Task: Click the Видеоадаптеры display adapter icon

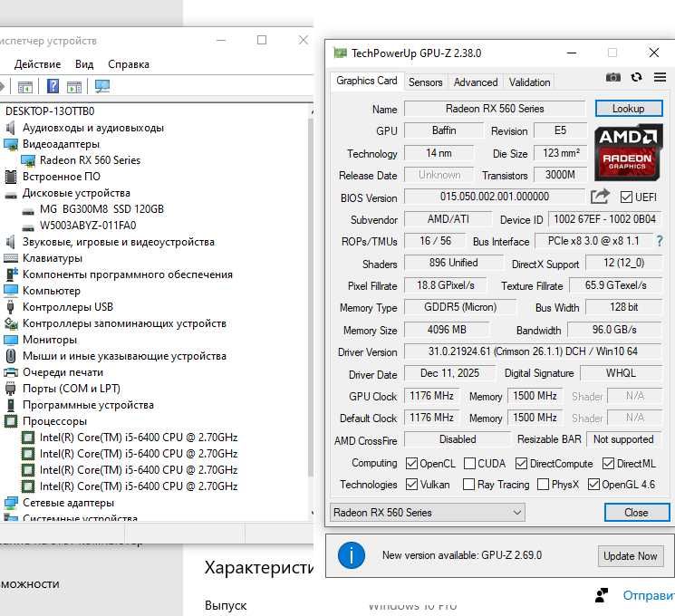Action: [x=11, y=144]
